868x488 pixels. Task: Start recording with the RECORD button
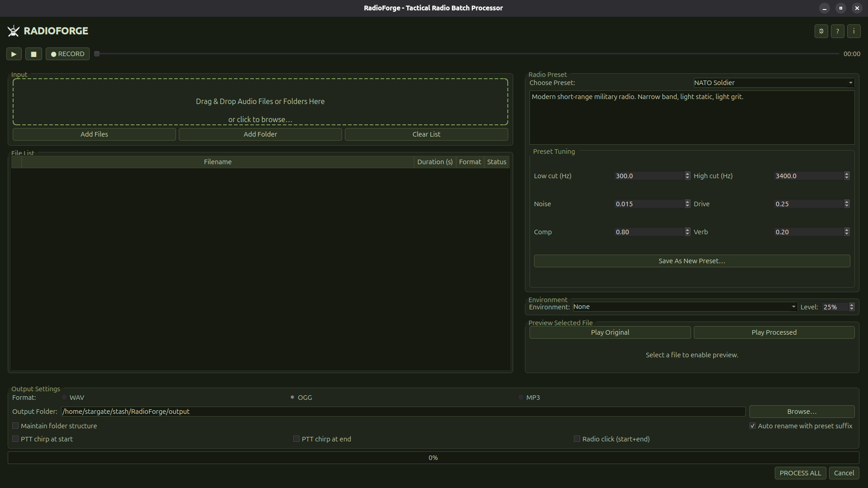(x=67, y=54)
